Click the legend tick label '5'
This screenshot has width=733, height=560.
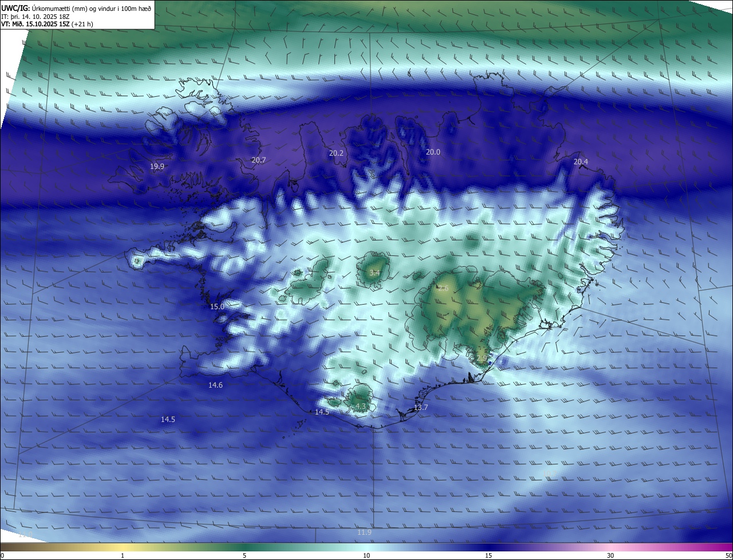245,555
